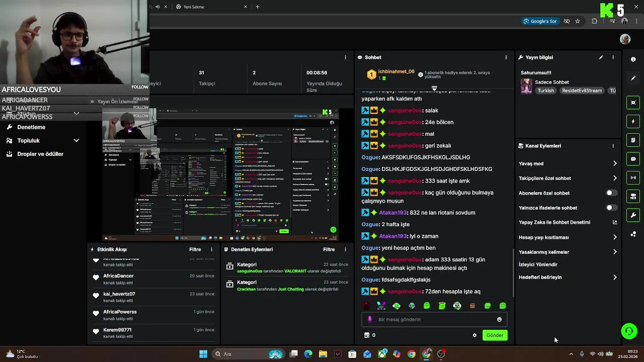
Task: Click username ichbinahmet_06 in chat banner
Action: [x=396, y=72]
